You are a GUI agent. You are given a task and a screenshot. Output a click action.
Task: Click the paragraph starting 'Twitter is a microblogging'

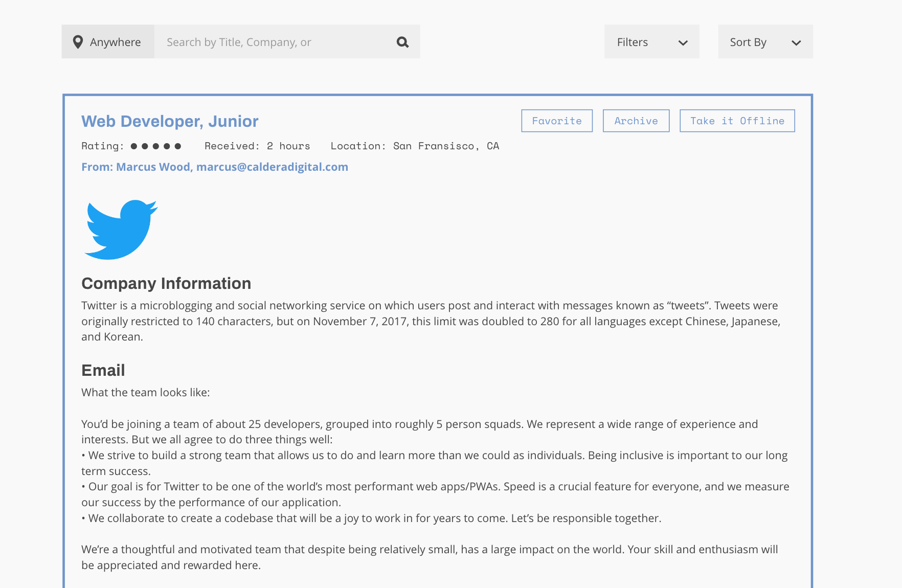point(431,321)
